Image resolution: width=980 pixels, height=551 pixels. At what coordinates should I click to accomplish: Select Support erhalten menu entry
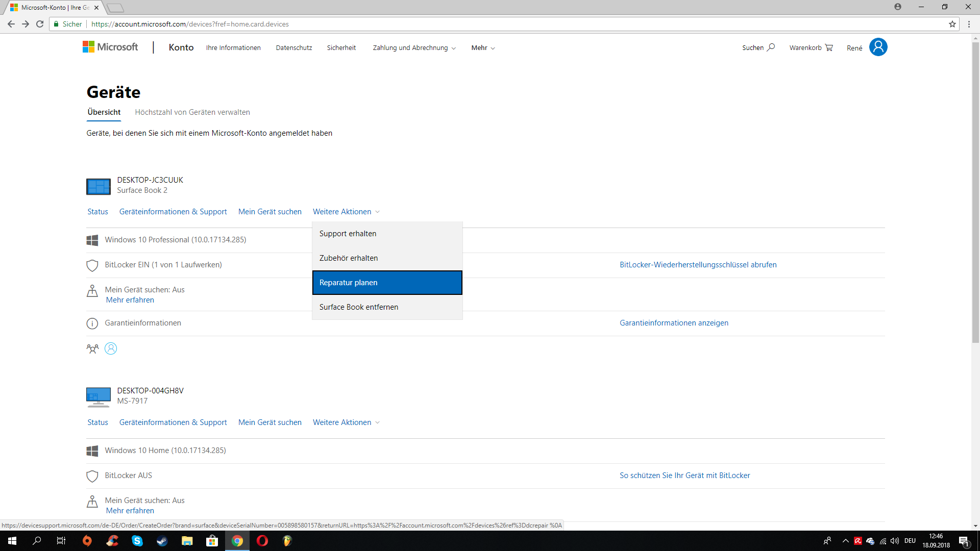coord(387,234)
